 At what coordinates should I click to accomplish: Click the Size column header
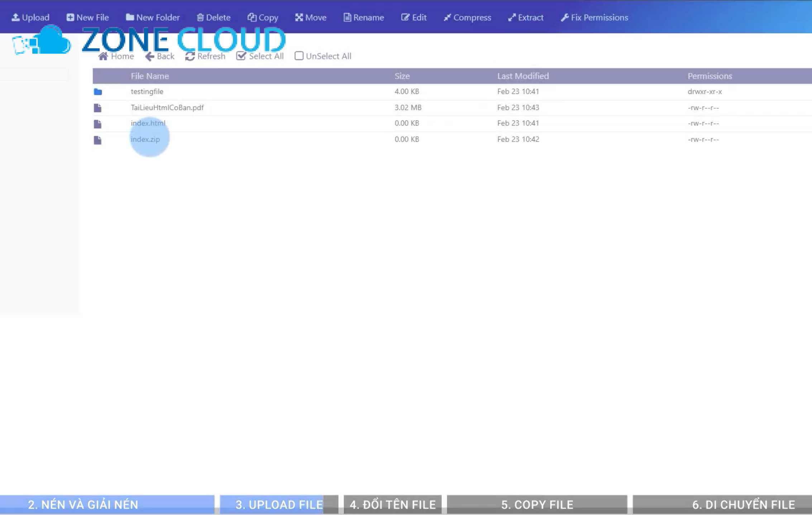tap(402, 76)
